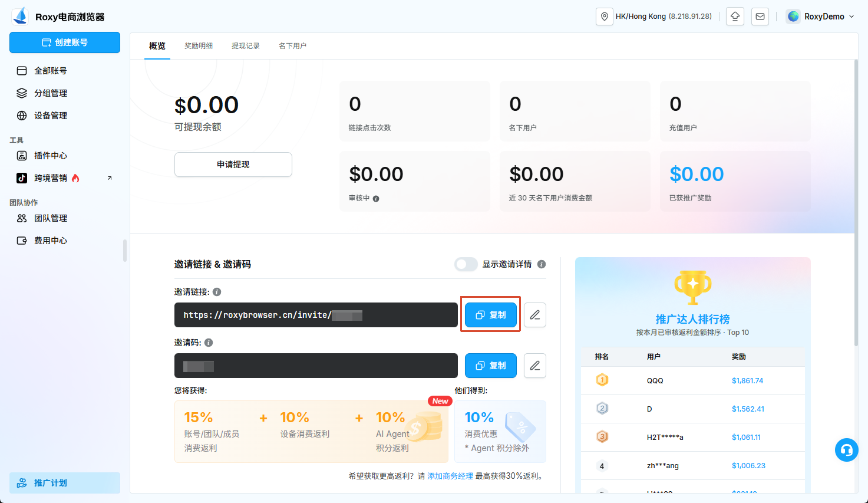The image size is (868, 503).
Task: Click reward amount $1,562.41
Action: pyautogui.click(x=748, y=409)
